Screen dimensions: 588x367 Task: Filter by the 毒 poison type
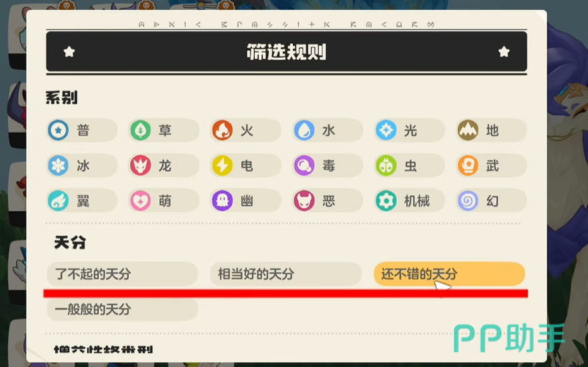[x=328, y=166]
